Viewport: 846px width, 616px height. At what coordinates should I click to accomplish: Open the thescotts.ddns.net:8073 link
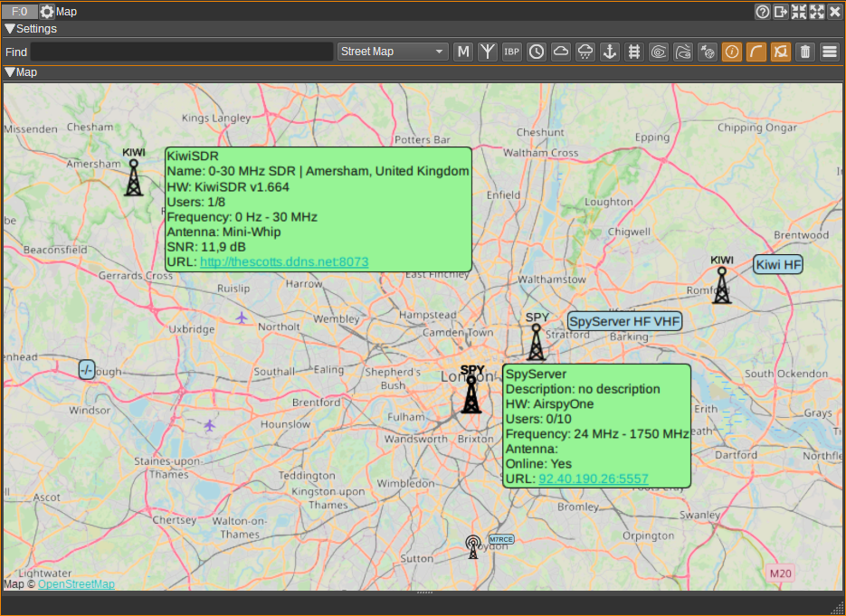click(284, 262)
